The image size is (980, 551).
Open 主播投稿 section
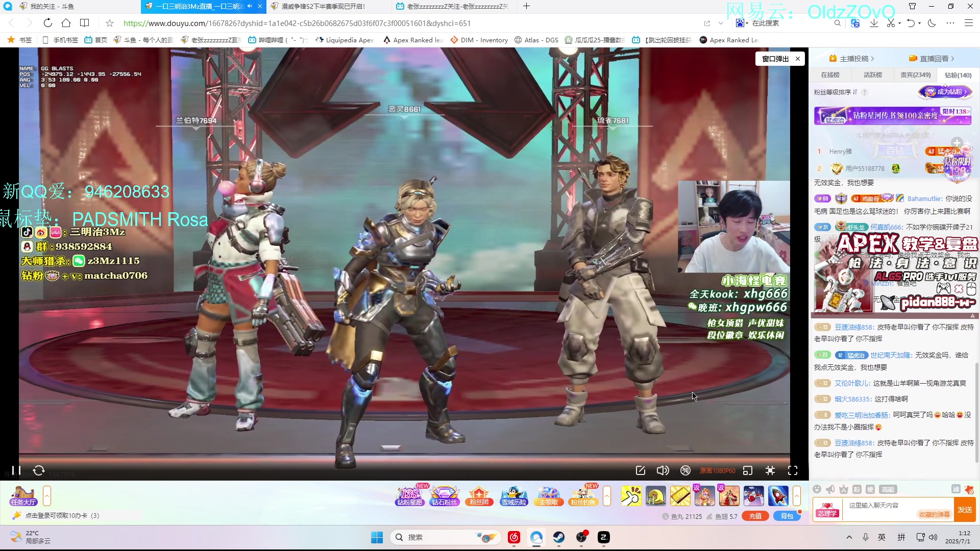tap(851, 59)
